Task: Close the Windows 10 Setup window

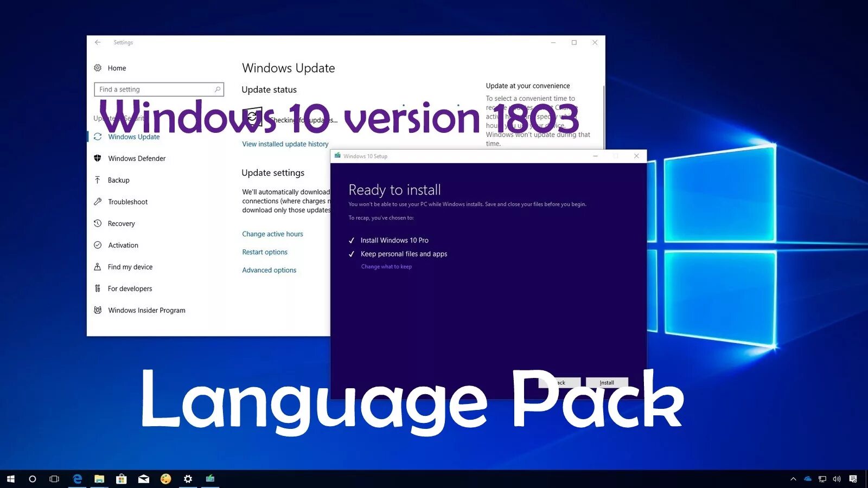Action: 636,156
